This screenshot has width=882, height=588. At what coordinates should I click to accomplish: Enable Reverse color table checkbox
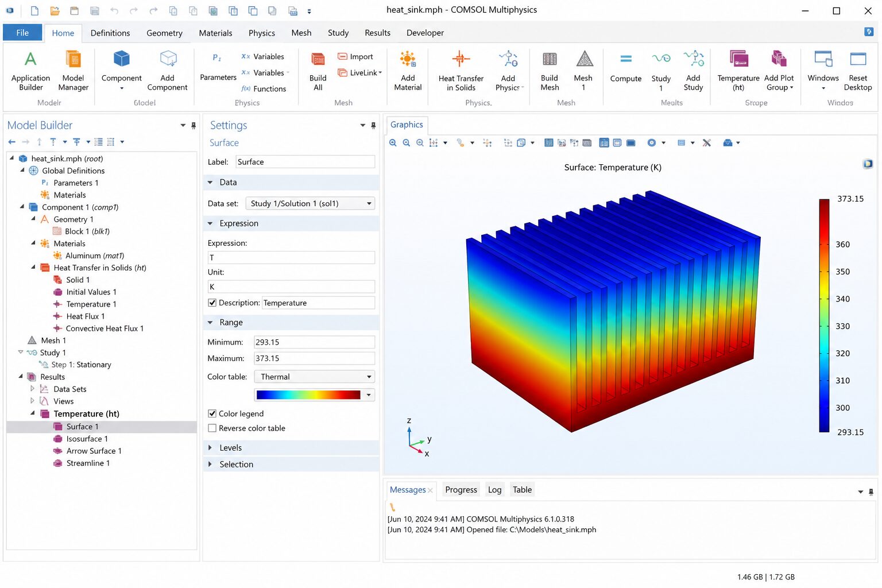point(212,428)
